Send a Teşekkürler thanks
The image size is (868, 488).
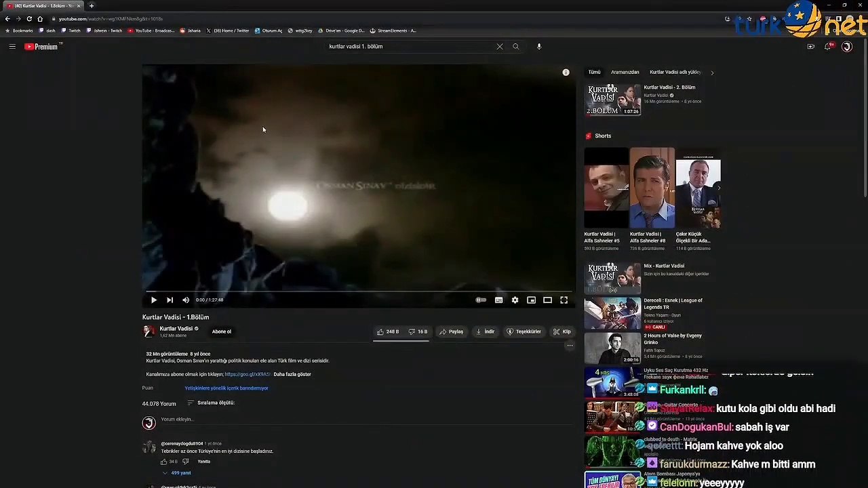pyautogui.click(x=524, y=331)
